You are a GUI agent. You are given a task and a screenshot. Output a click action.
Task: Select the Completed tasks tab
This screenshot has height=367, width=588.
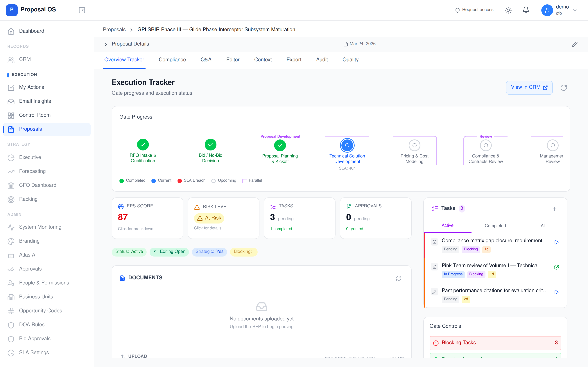coord(495,226)
